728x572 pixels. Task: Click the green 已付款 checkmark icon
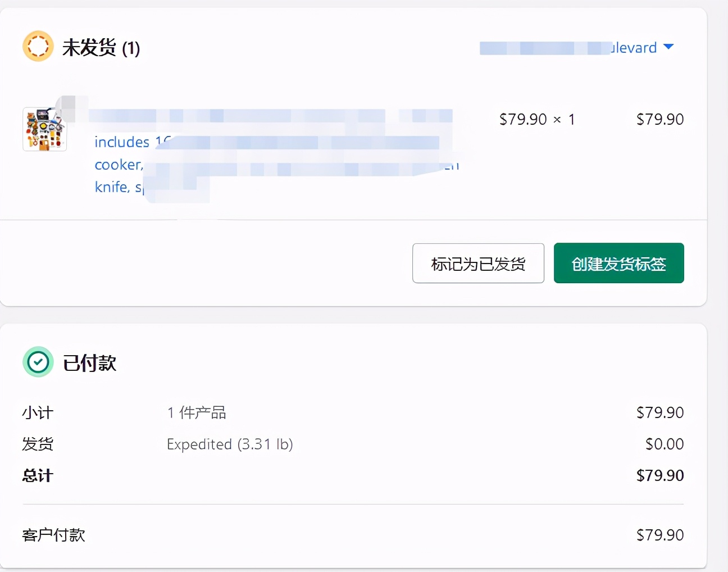pyautogui.click(x=37, y=362)
